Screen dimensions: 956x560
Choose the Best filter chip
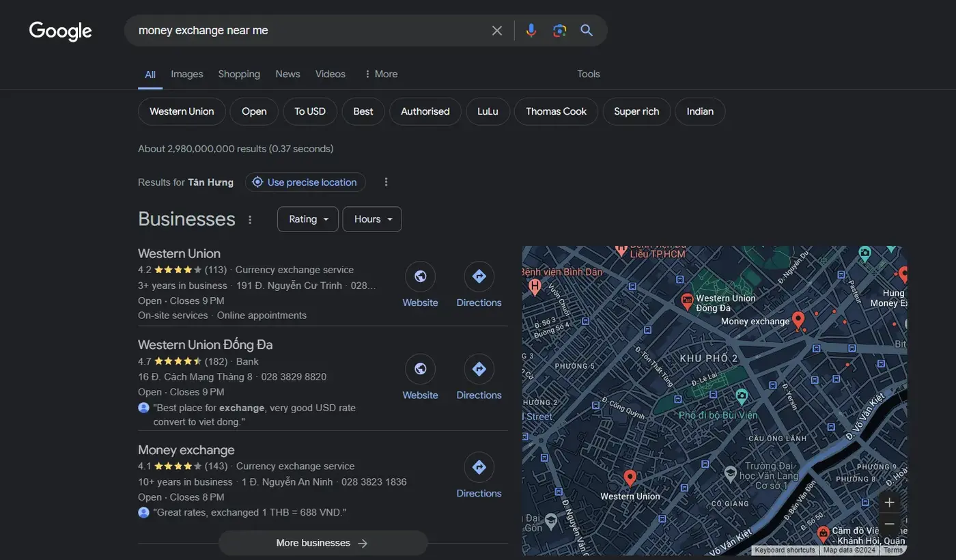click(363, 111)
